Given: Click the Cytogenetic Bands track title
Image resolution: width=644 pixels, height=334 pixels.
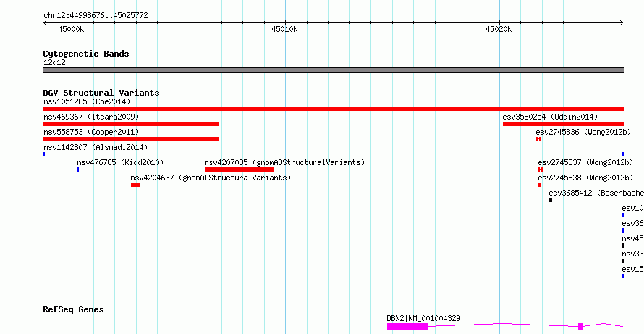Looking at the screenshot, I should [86, 54].
